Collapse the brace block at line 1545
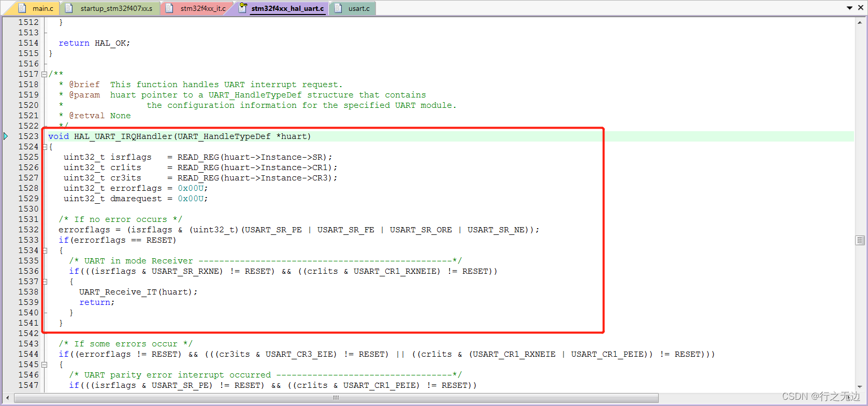The image size is (868, 406). (x=45, y=365)
